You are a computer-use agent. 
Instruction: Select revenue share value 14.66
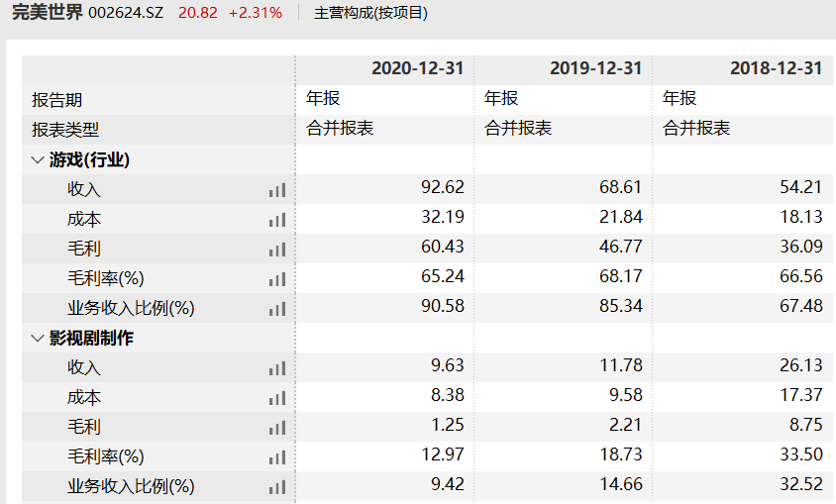click(621, 484)
